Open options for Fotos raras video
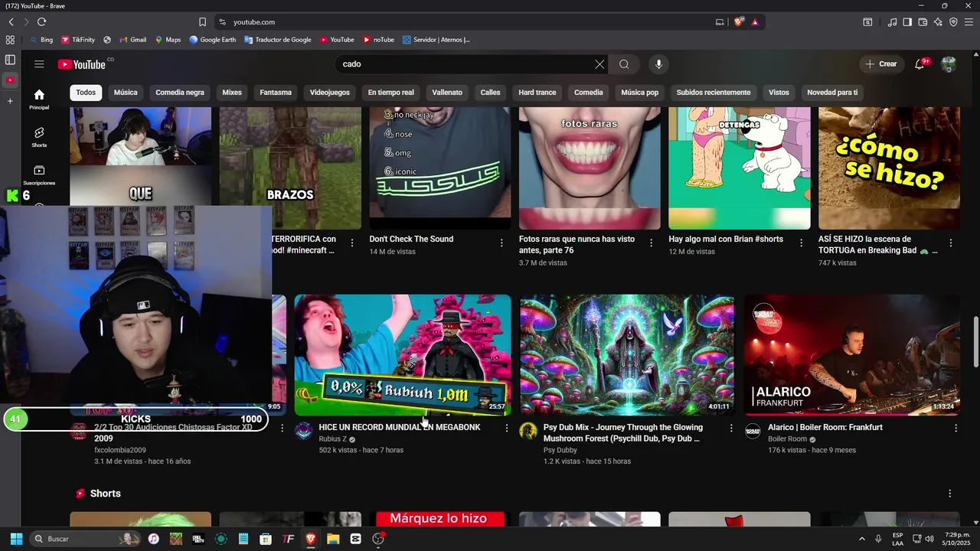The width and height of the screenshot is (980, 551). click(652, 243)
